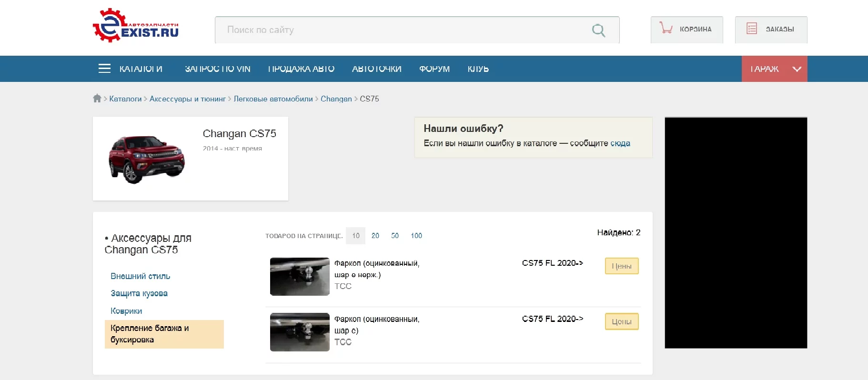Go to Changan breadcrumb link

tap(336, 99)
